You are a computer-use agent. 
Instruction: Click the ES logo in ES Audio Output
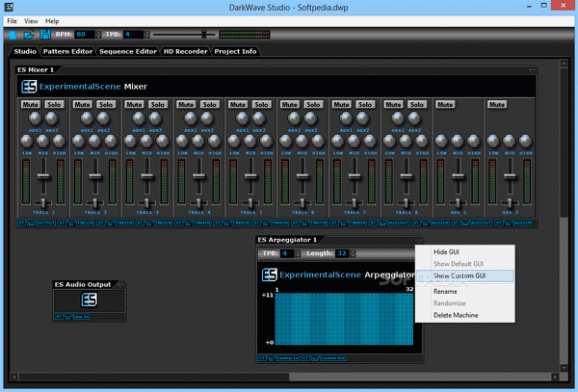(90, 300)
